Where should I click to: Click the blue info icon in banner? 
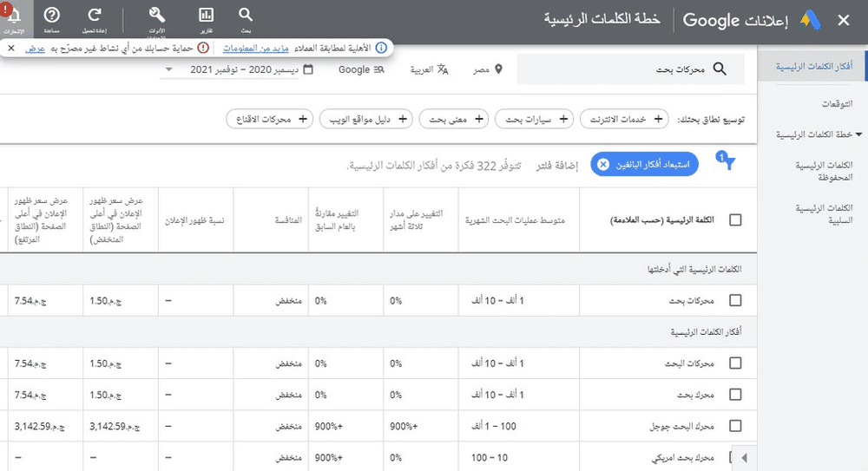[381, 49]
